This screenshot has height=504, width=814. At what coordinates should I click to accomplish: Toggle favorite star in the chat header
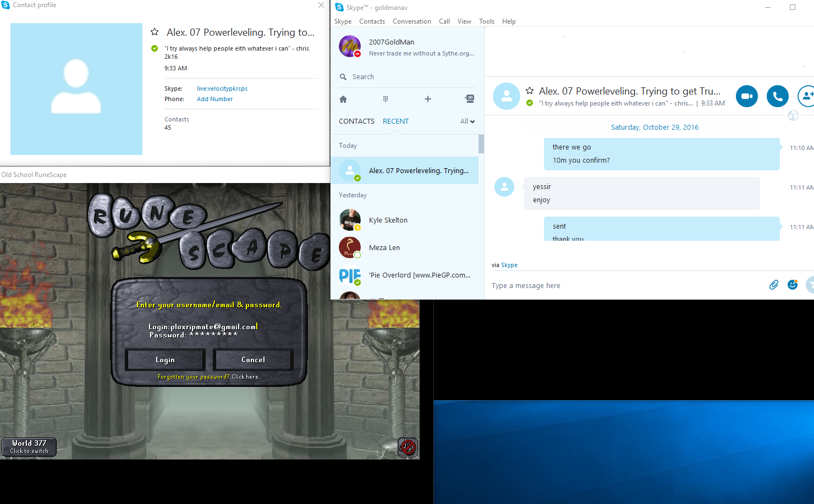pyautogui.click(x=530, y=91)
